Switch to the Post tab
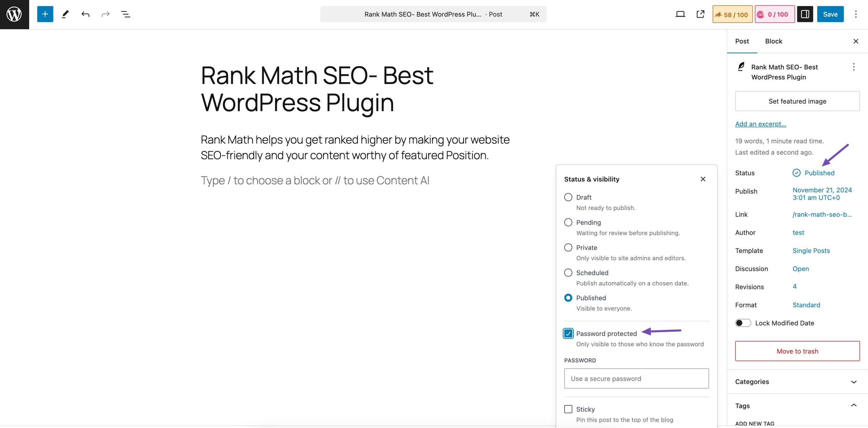This screenshot has height=428, width=868. click(x=742, y=41)
